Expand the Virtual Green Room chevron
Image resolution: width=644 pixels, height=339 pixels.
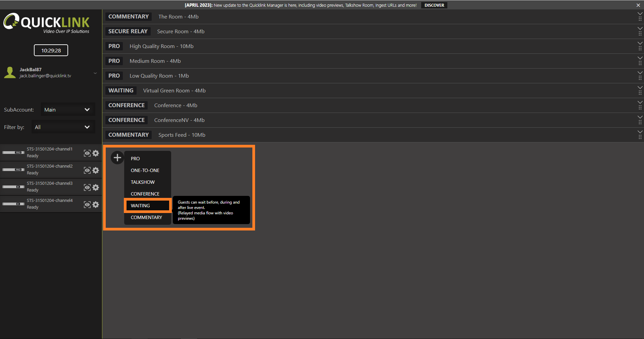pos(640,87)
